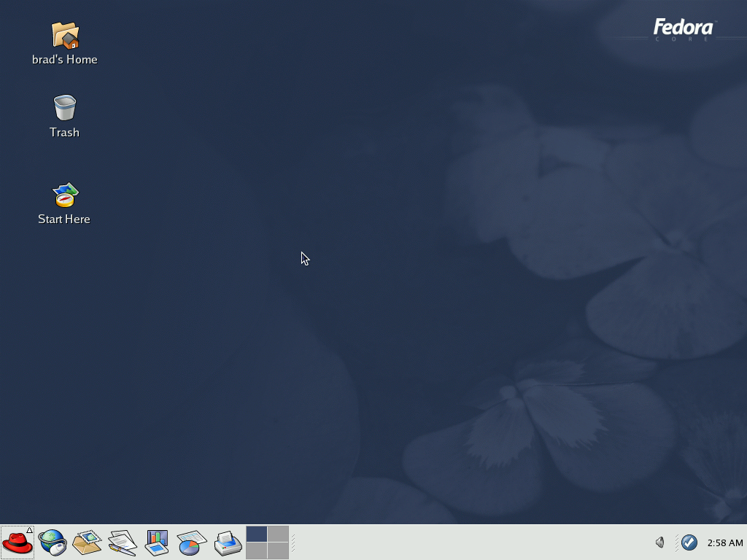Image resolution: width=747 pixels, height=560 pixels.
Task: Open the print manager printer icon
Action: pyautogui.click(x=228, y=543)
